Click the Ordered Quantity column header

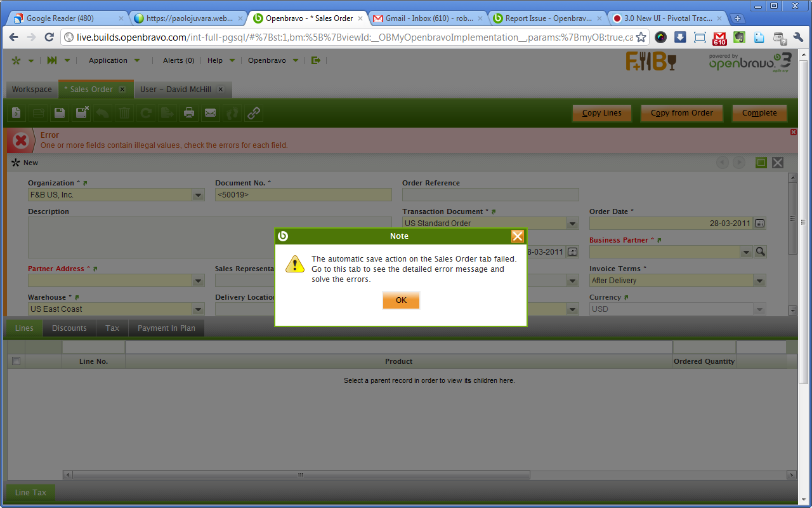point(704,361)
